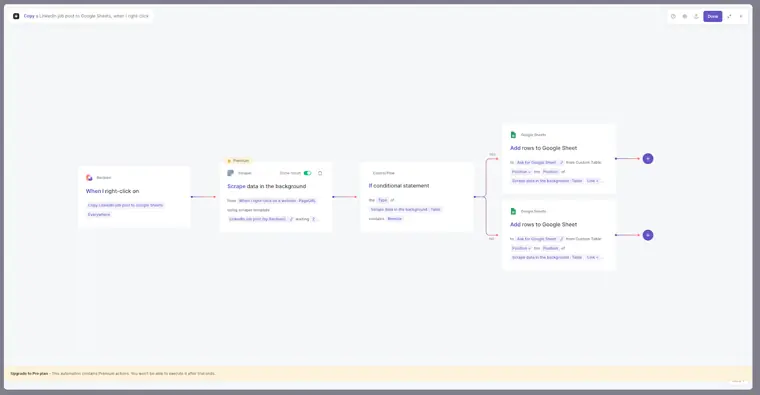Add an action after the top Google Sheet branch
Viewport: 760px width, 395px height.
coord(648,158)
